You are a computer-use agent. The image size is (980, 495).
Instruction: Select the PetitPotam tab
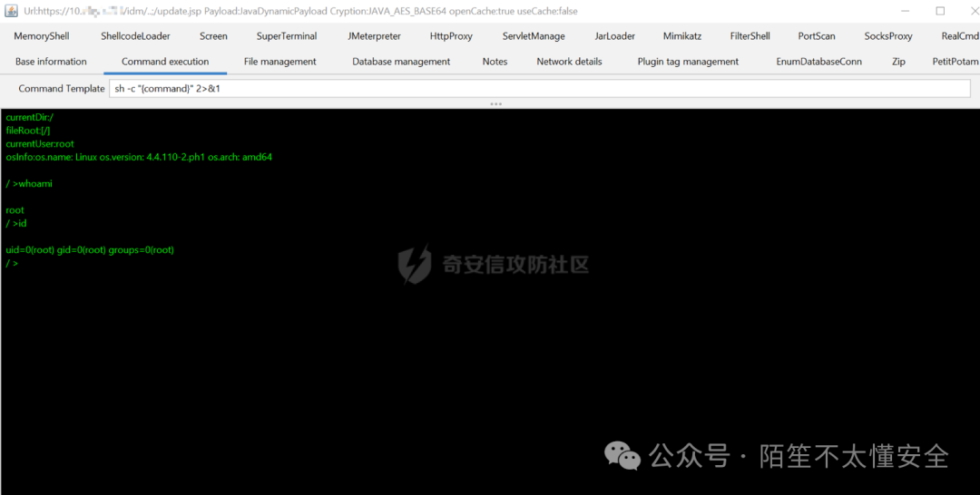pyautogui.click(x=955, y=61)
